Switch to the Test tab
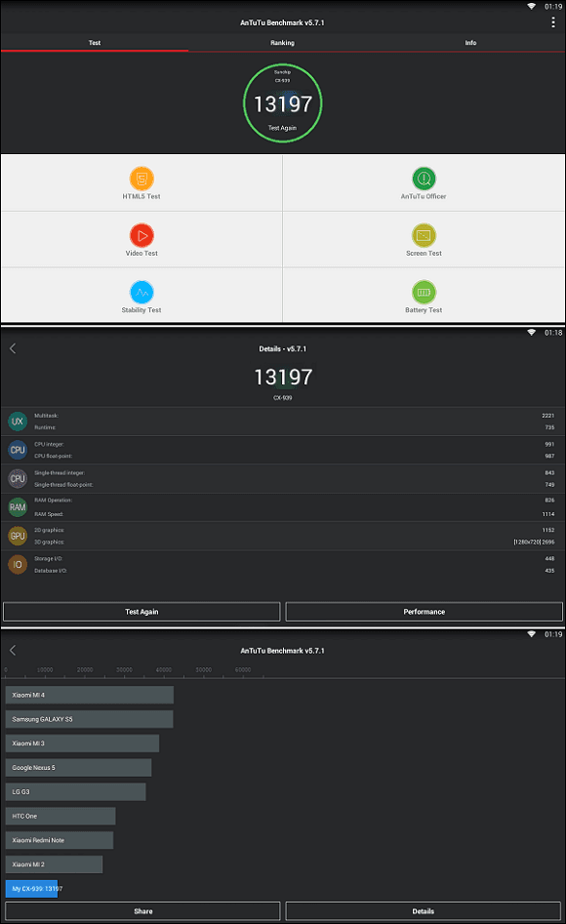Screen dimensions: 566x924 95,42
